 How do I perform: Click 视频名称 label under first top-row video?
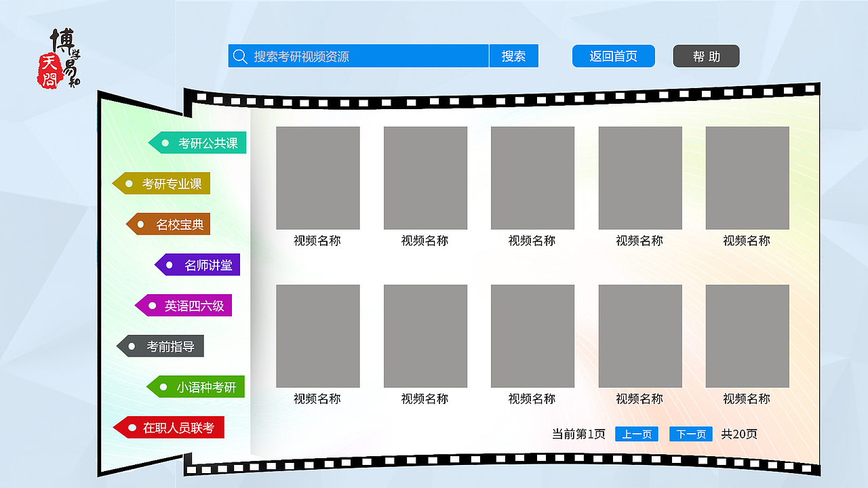317,241
